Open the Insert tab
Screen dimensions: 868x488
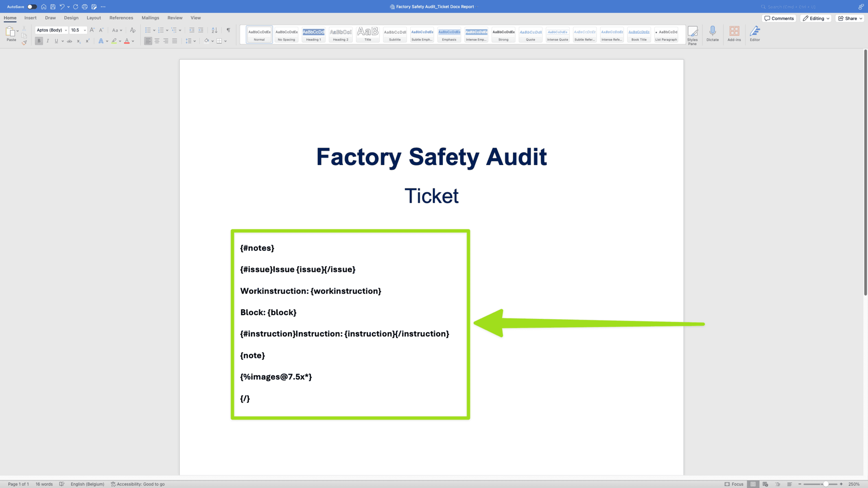pyautogui.click(x=30, y=18)
